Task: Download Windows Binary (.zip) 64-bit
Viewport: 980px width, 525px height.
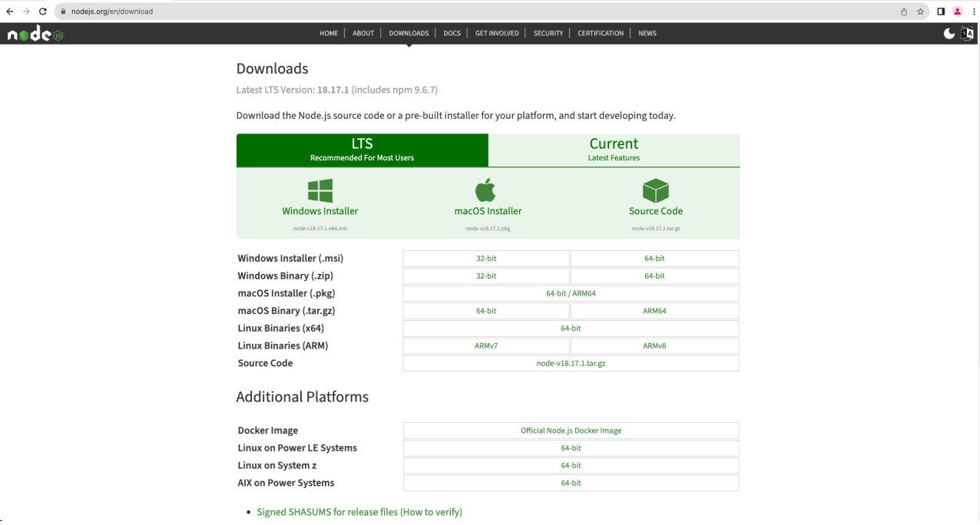Action: click(x=654, y=276)
